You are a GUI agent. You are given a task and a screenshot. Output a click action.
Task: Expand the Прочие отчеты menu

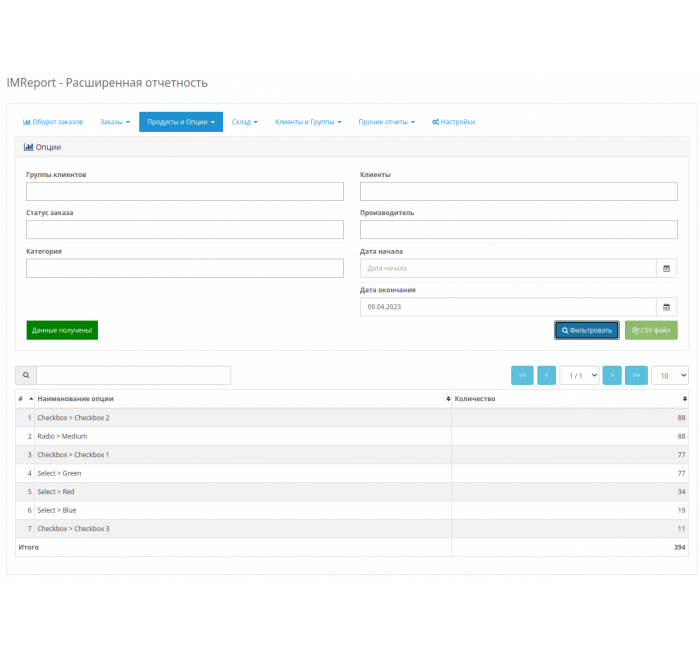point(387,122)
